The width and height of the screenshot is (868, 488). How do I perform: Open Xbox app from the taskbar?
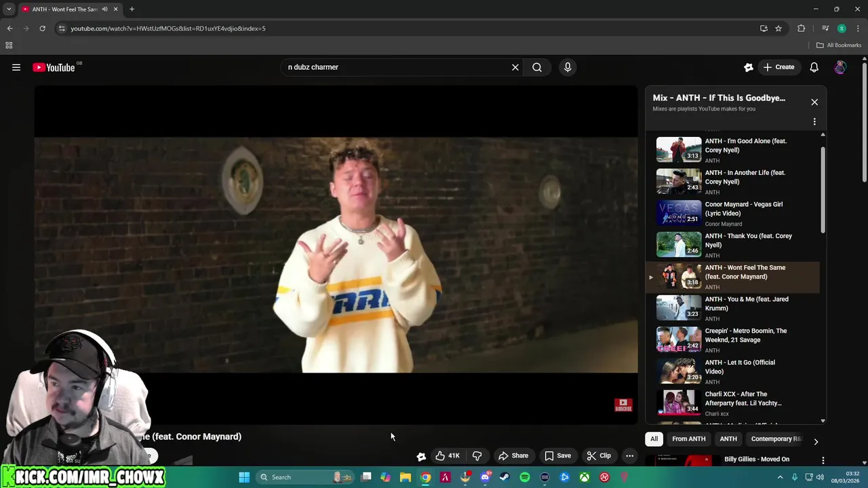tap(584, 477)
